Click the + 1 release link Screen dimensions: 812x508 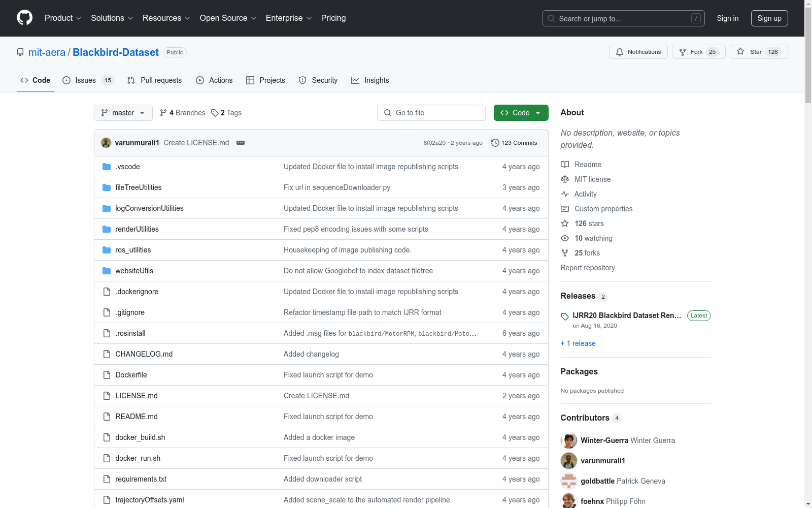pos(578,343)
